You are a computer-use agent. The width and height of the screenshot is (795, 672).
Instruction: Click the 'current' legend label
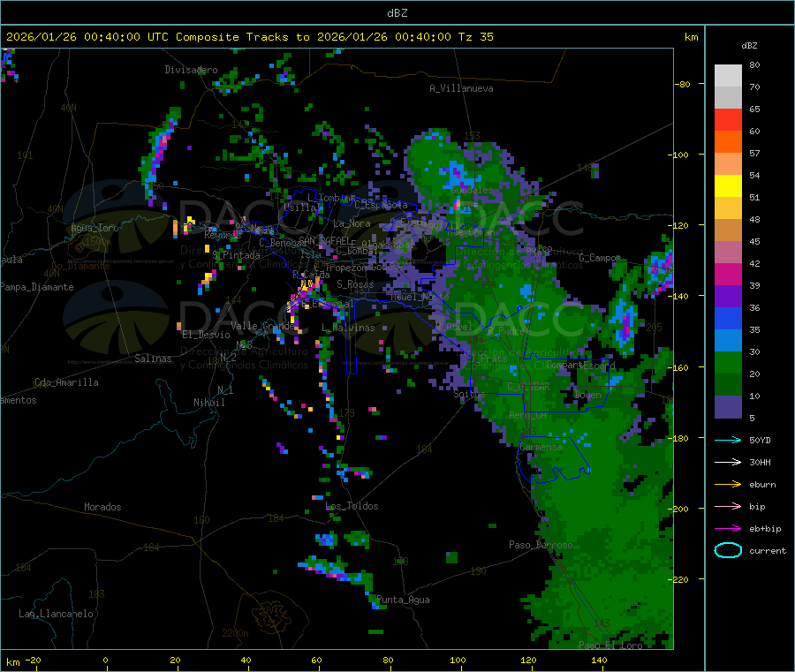768,550
